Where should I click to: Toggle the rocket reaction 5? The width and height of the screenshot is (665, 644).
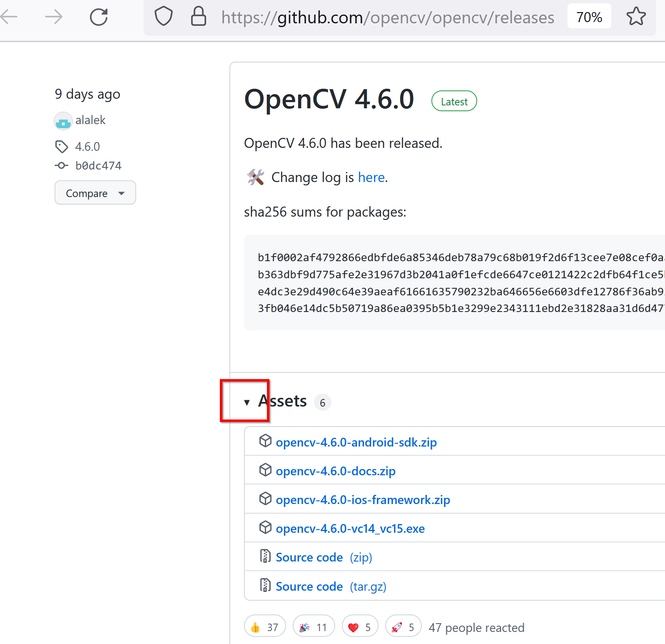[x=403, y=626]
